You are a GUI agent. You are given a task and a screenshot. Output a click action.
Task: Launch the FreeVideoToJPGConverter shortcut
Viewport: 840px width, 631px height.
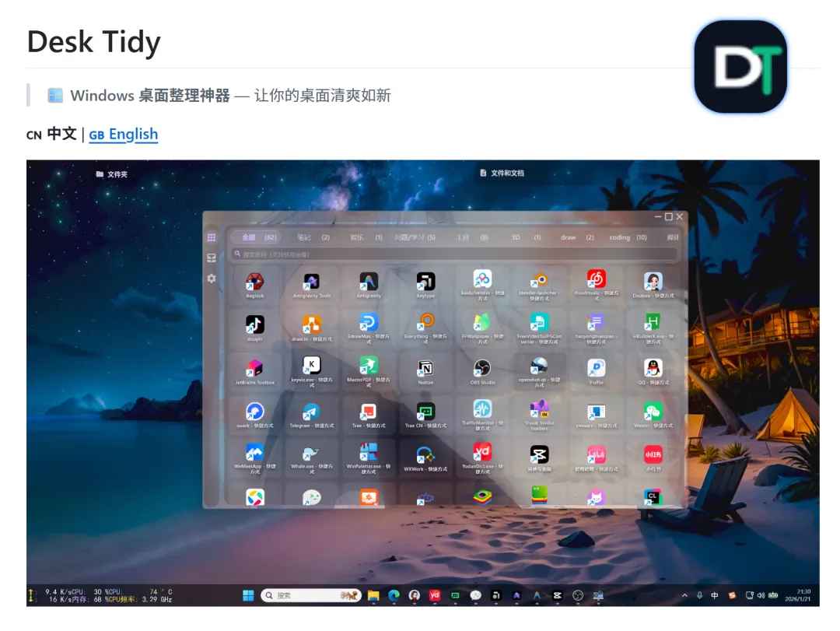540,323
